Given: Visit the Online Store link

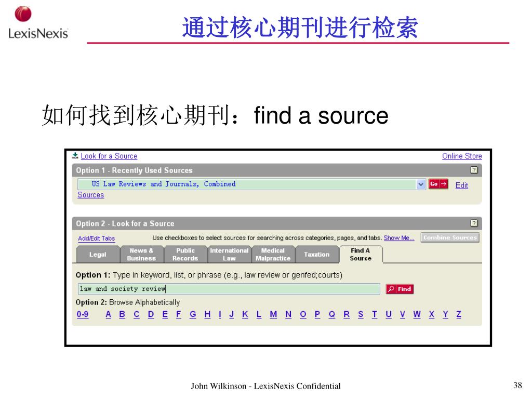Looking at the screenshot, I should 462,156.
